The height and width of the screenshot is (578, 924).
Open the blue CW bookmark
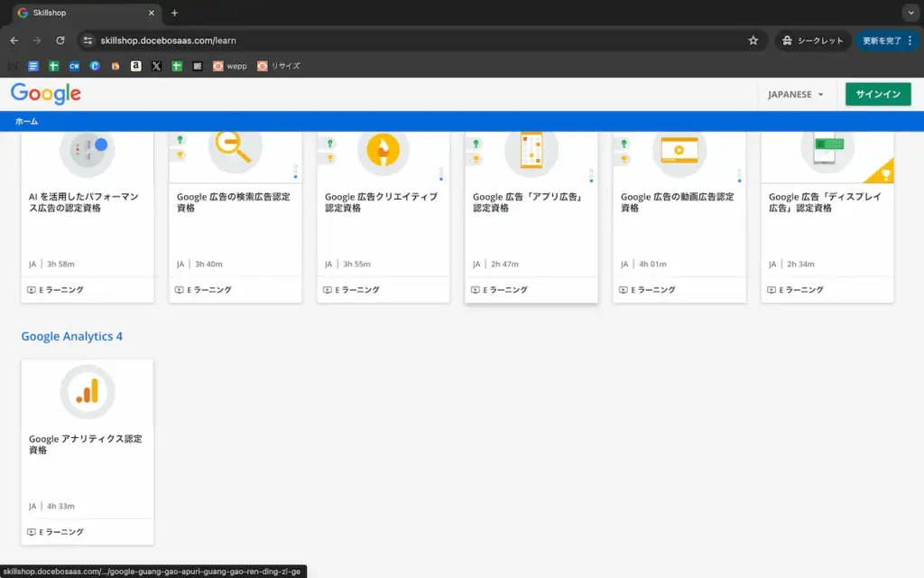pos(74,66)
